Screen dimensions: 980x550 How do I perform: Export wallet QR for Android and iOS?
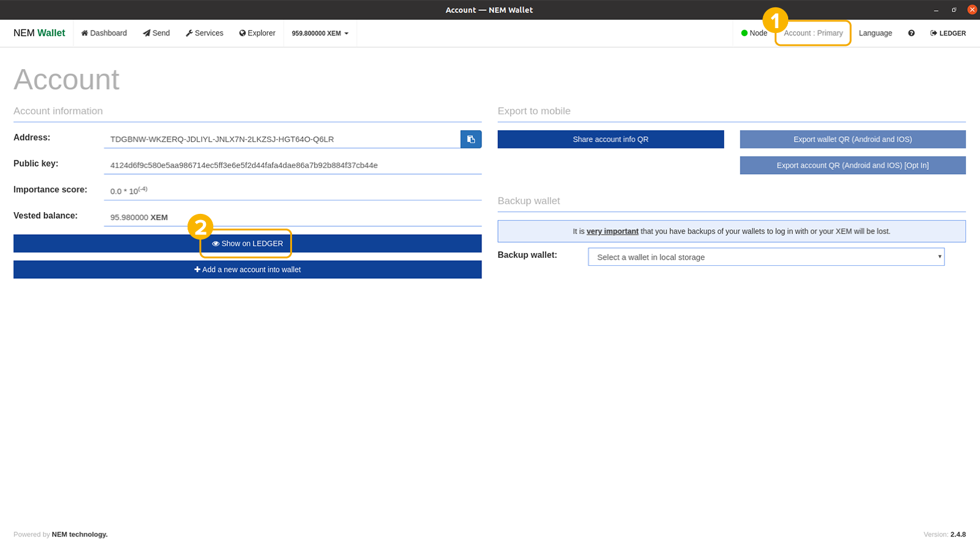[852, 139]
